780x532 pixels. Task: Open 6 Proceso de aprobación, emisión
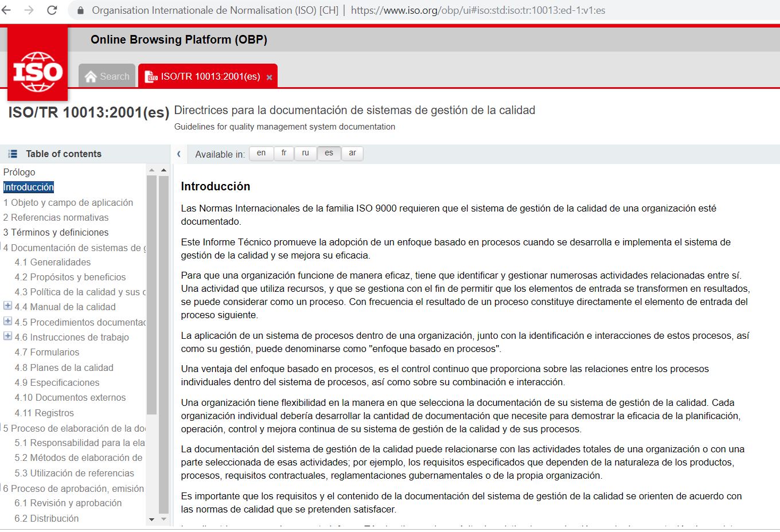(73, 488)
